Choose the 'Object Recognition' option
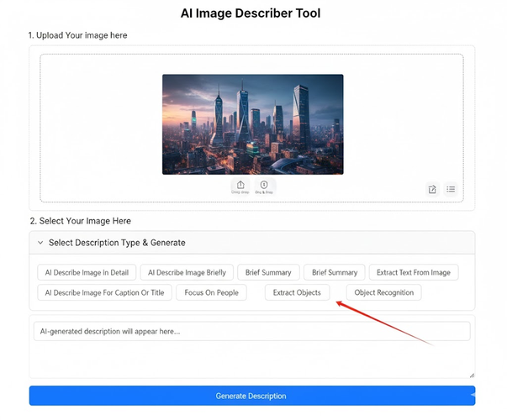This screenshot has width=507, height=420. click(x=383, y=293)
